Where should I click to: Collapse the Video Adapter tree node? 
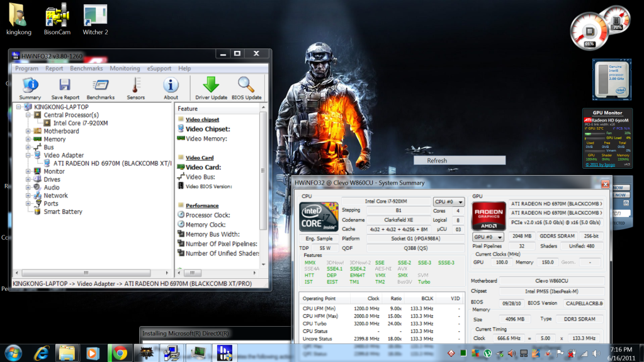(x=28, y=156)
